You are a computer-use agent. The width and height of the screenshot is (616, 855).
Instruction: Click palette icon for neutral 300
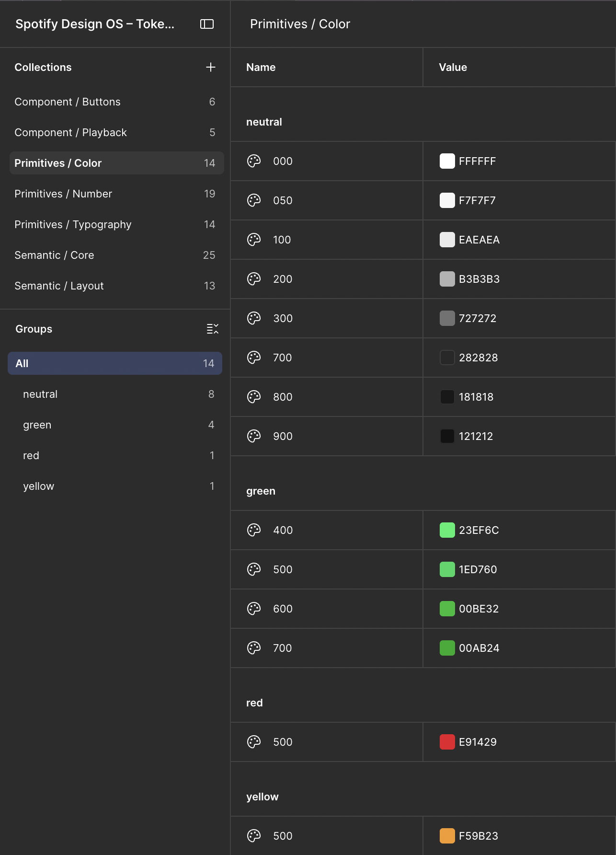click(254, 318)
